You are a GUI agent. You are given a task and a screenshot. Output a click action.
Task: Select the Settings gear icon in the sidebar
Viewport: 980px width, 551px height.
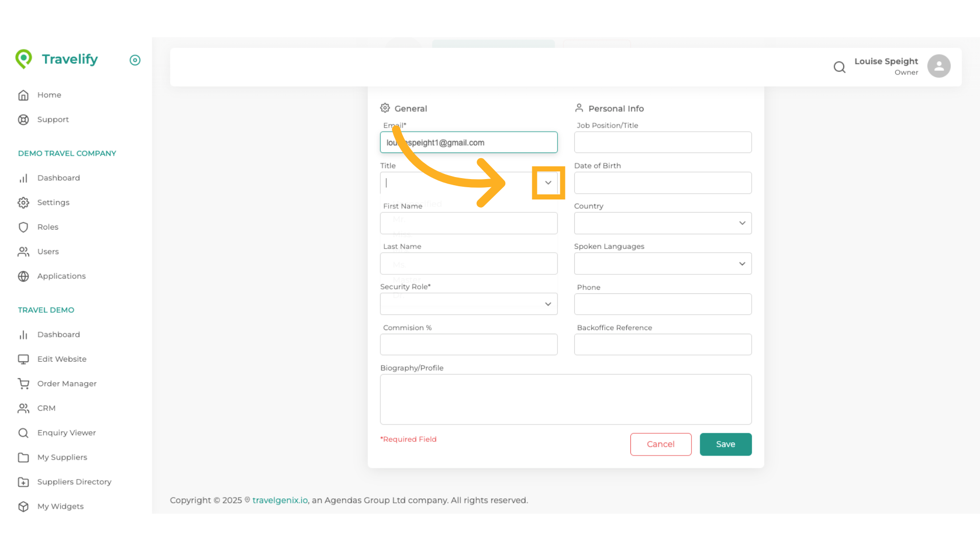(23, 202)
